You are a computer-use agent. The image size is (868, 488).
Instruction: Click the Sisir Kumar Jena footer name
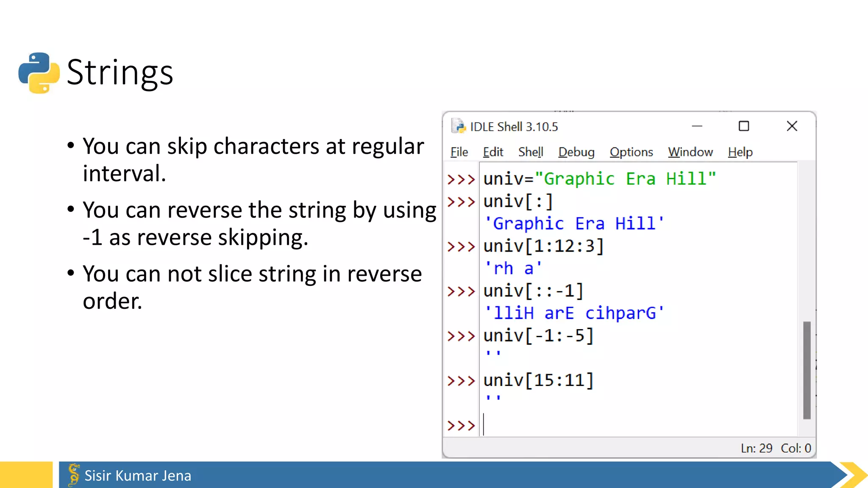tap(138, 476)
